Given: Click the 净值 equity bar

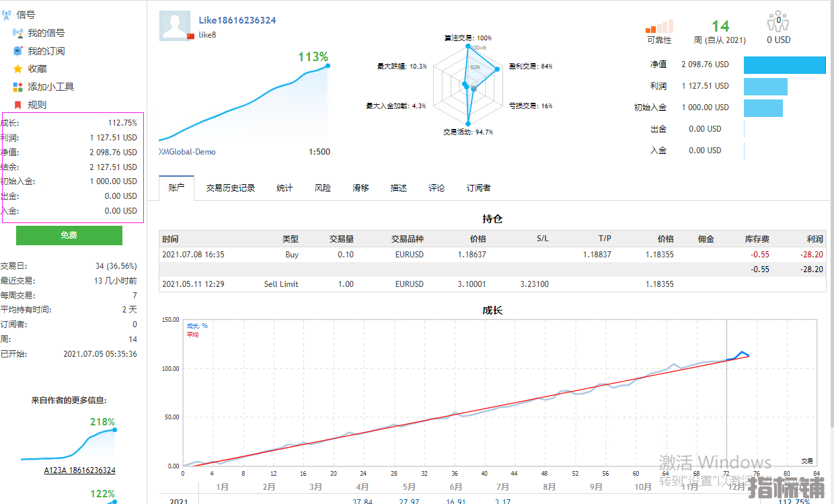Looking at the screenshot, I should point(784,65).
